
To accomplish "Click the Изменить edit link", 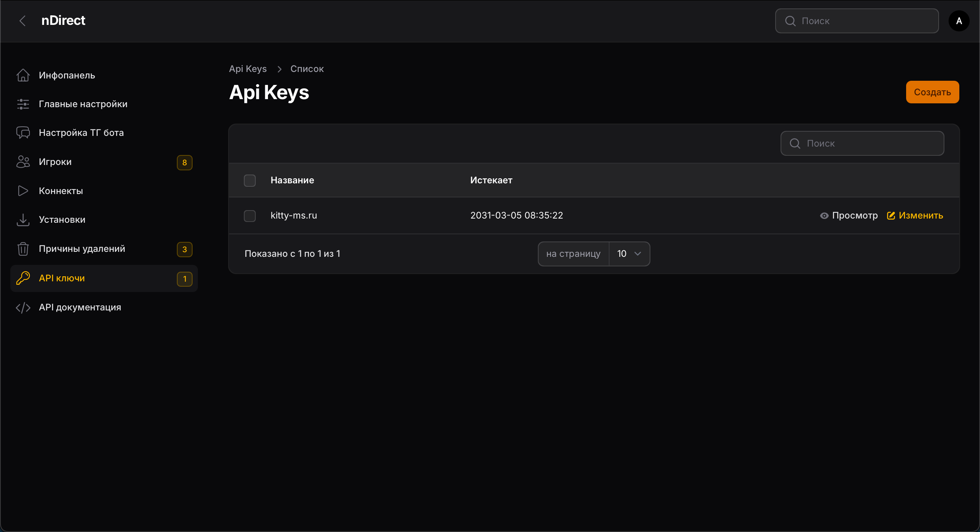I will [915, 216].
